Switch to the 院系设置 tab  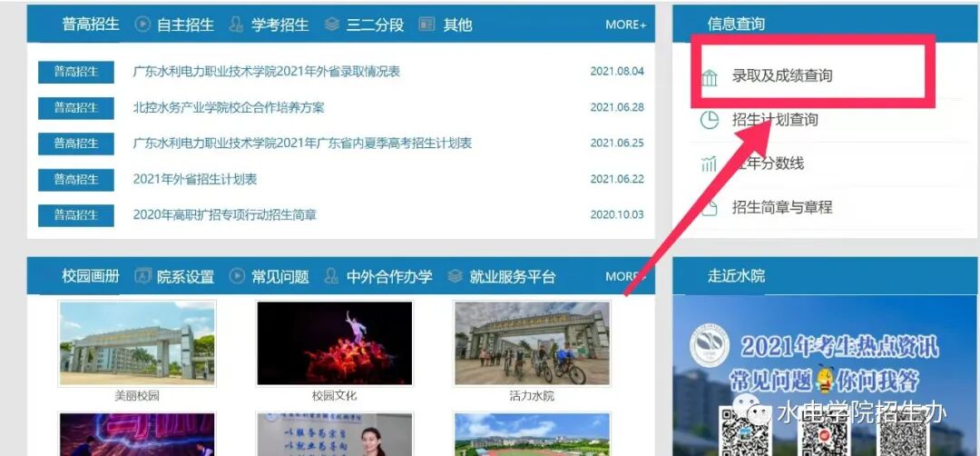pos(186,276)
